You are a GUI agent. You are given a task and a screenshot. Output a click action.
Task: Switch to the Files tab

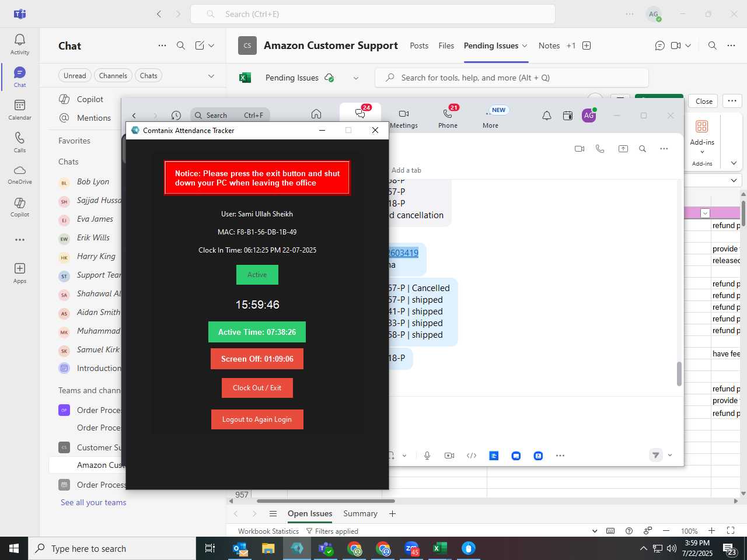tap(446, 45)
